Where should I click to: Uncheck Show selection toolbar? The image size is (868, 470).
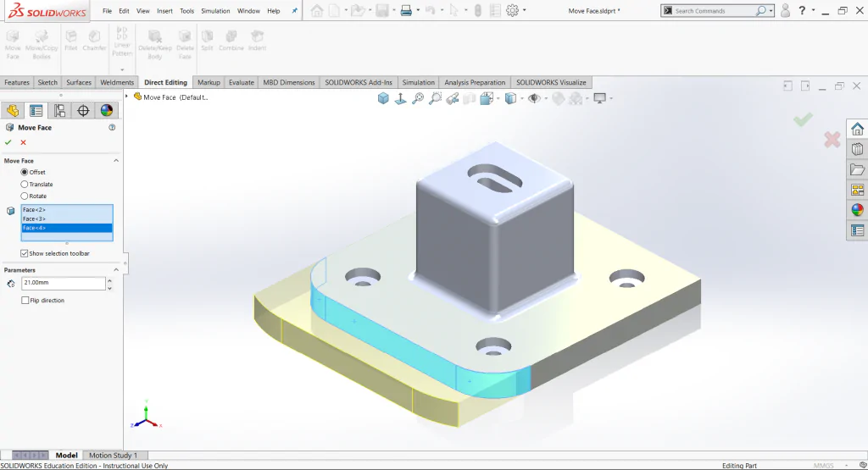click(x=25, y=253)
